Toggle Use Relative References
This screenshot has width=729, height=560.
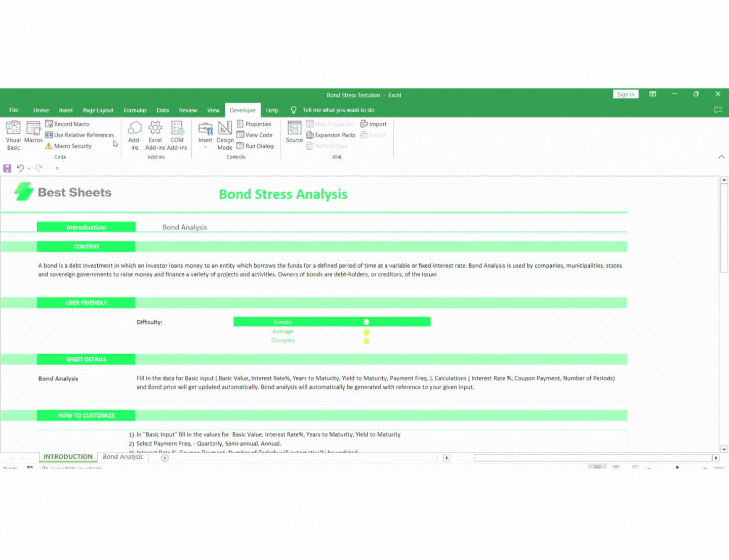click(79, 135)
